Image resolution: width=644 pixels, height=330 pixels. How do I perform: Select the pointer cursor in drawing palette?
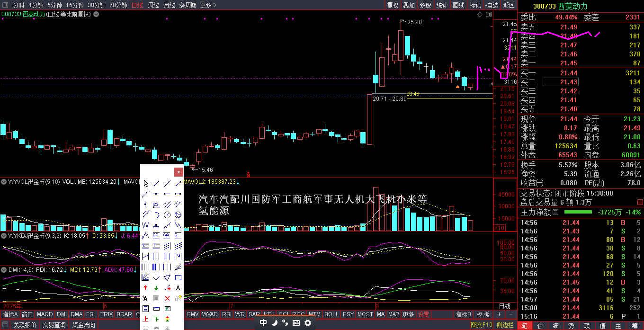click(146, 184)
